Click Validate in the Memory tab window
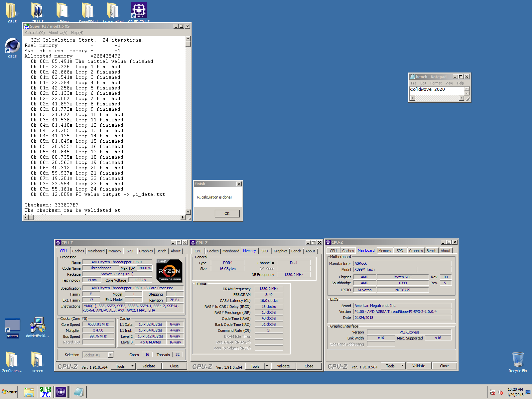The image size is (532, 399). (x=283, y=366)
